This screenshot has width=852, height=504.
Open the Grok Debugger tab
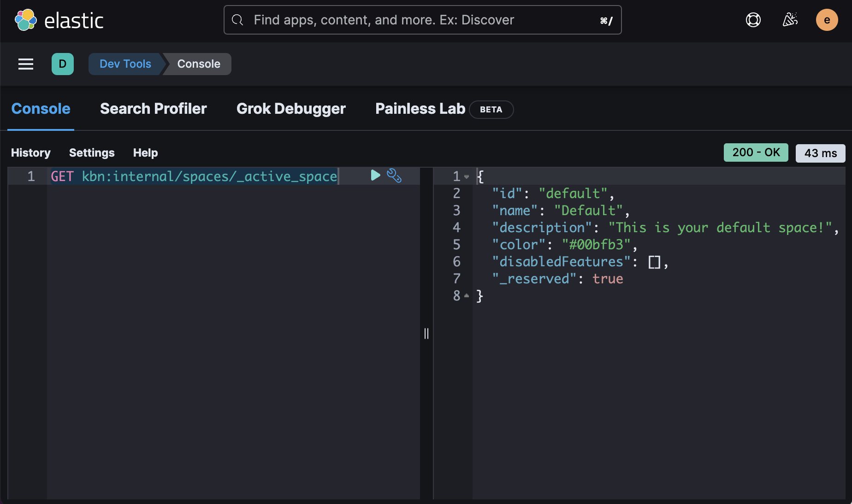[291, 109]
